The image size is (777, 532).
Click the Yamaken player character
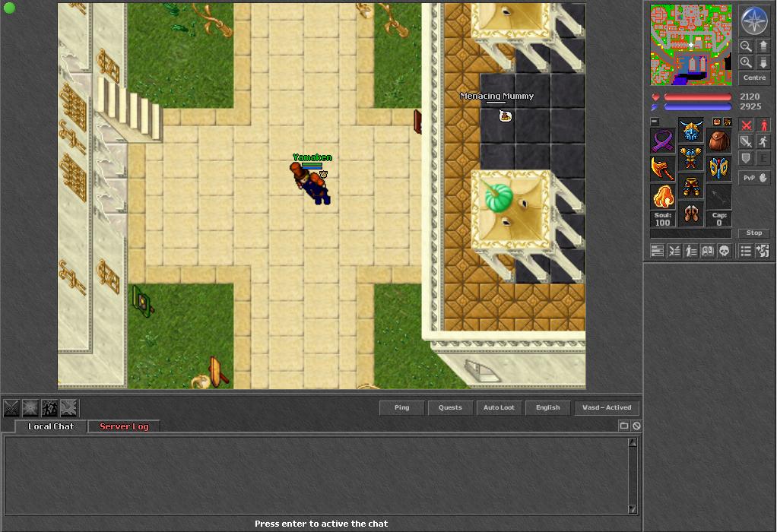pyautogui.click(x=310, y=183)
